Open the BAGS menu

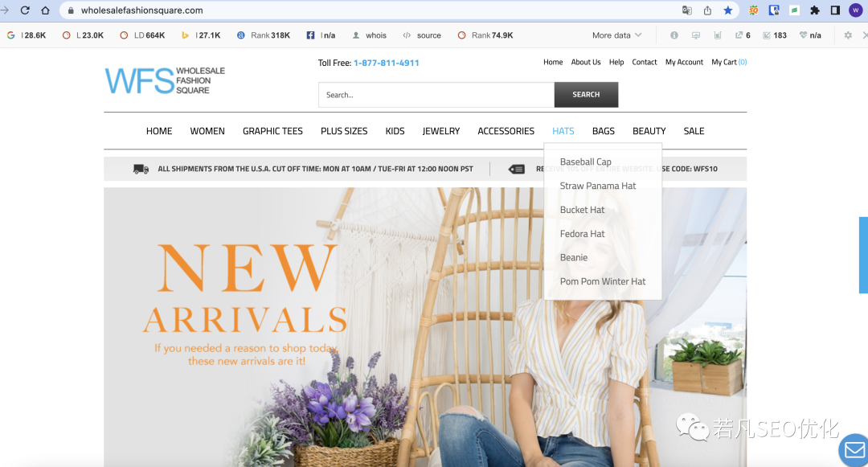[604, 131]
